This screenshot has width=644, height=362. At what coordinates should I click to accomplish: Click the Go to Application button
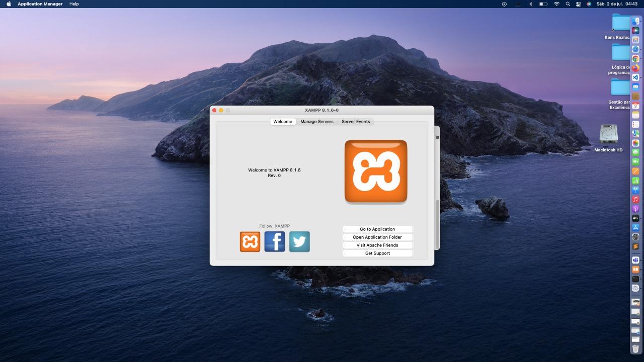coord(377,229)
